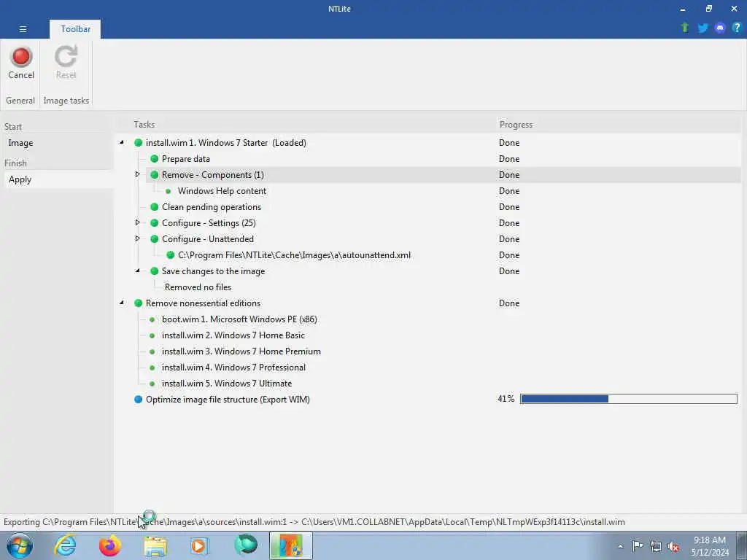Image resolution: width=747 pixels, height=560 pixels.
Task: Click green dot beside Clean pending operations
Action: (x=155, y=206)
